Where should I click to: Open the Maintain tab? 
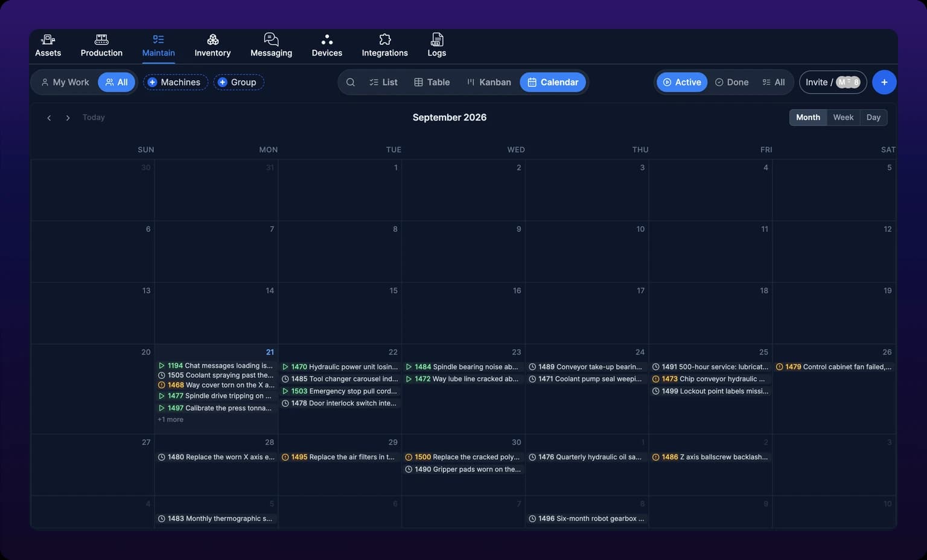click(x=158, y=46)
